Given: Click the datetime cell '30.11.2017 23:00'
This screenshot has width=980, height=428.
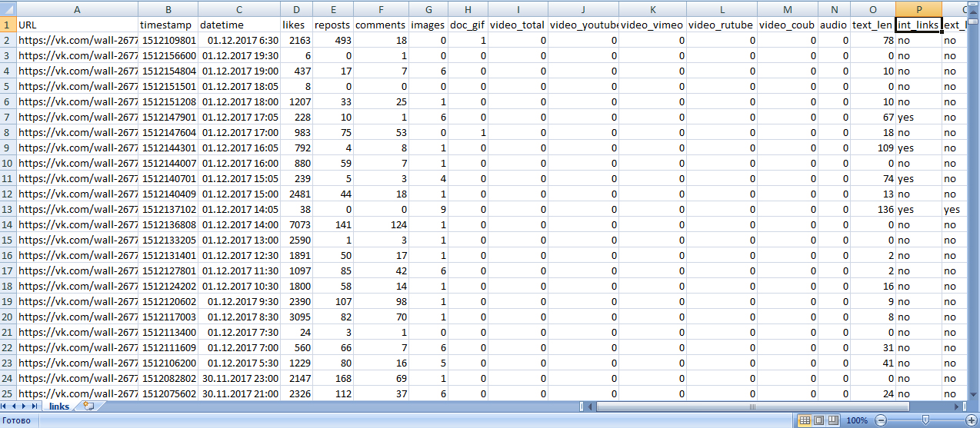Looking at the screenshot, I should pos(238,378).
